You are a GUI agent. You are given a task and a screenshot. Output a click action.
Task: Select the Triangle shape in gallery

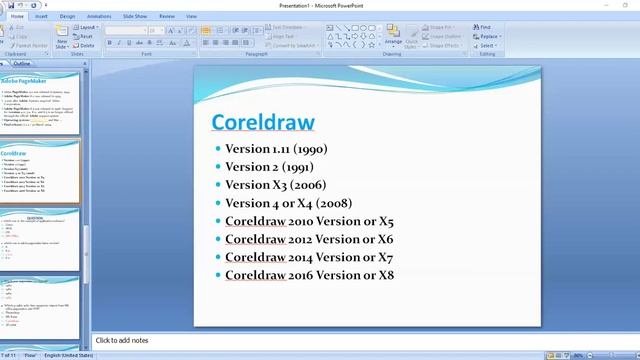(x=330, y=36)
